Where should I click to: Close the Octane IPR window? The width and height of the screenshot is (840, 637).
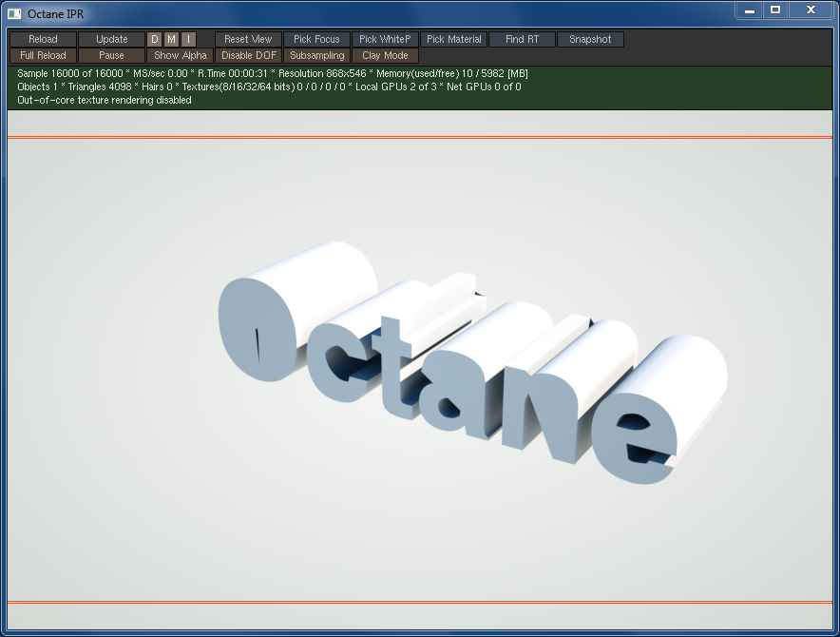pos(811,10)
